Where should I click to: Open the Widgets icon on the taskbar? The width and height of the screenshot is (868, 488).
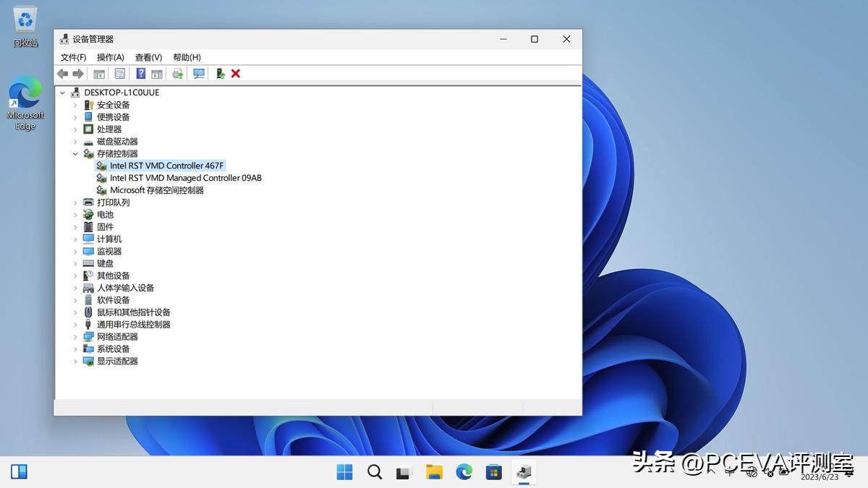19,472
